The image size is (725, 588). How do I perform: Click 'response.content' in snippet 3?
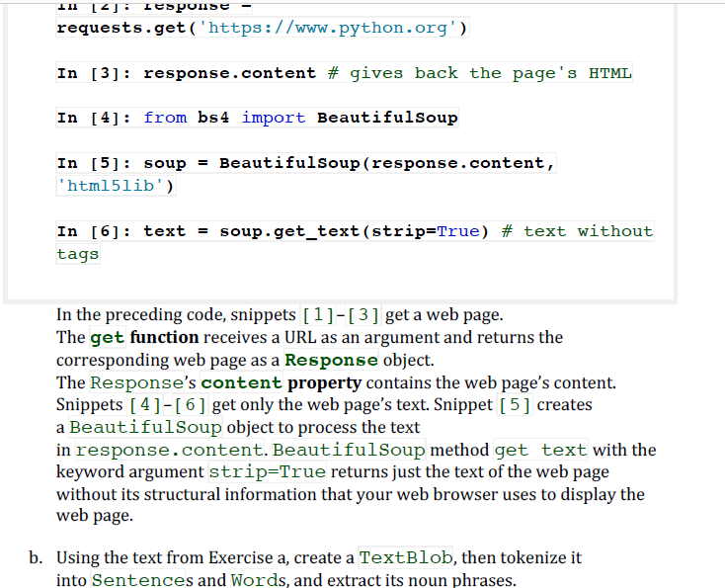click(x=230, y=73)
